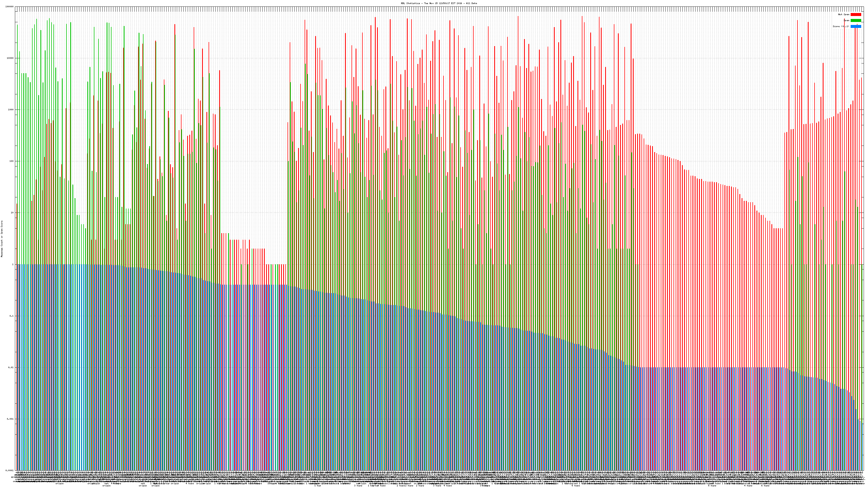The image size is (868, 488).
Task: Select the 'Score (0..1)' legend label
Action: tap(841, 26)
